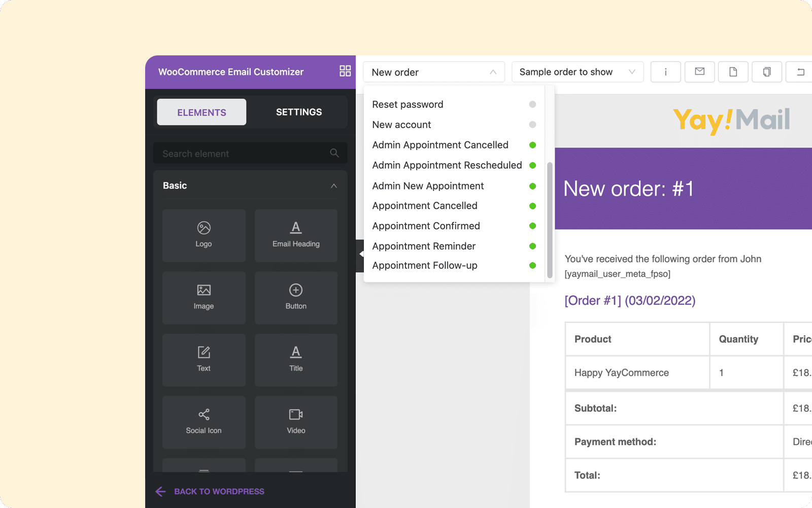The image size is (812, 508).
Task: Choose Admin Appointment Rescheduled template
Action: (454, 165)
